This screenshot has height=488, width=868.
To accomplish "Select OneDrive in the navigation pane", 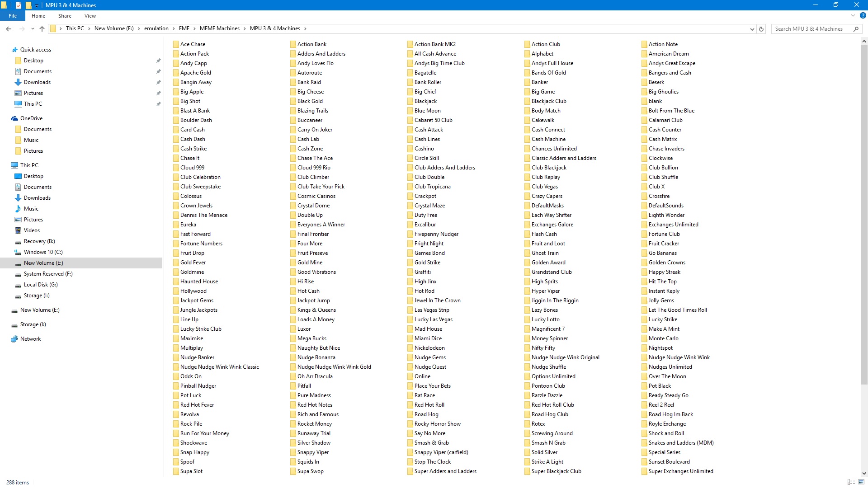I will pyautogui.click(x=31, y=118).
